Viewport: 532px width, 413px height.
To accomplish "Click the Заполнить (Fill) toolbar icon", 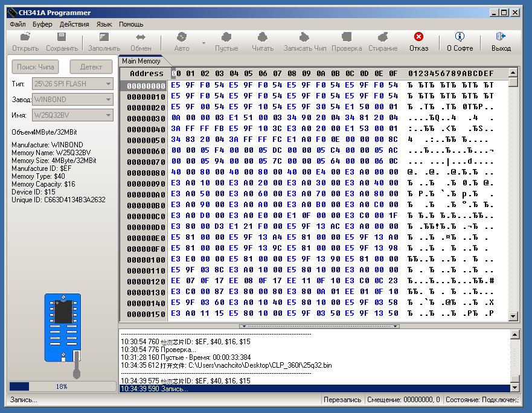I will click(x=104, y=37).
